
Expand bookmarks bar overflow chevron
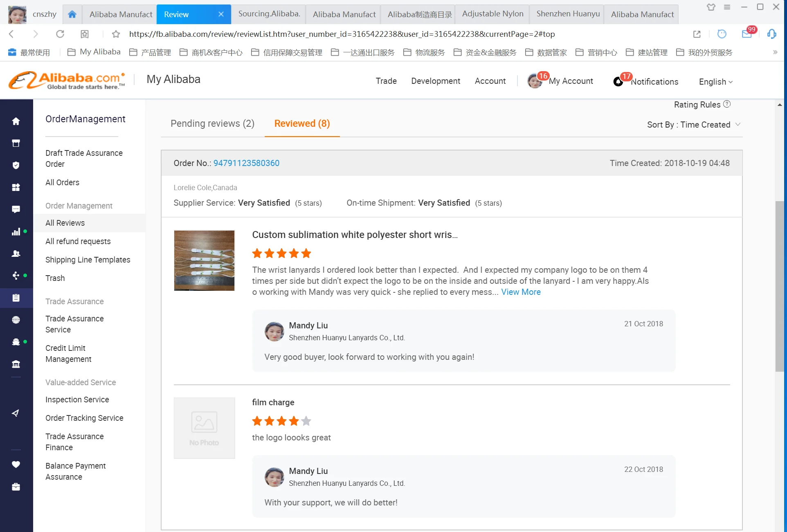[x=775, y=52]
